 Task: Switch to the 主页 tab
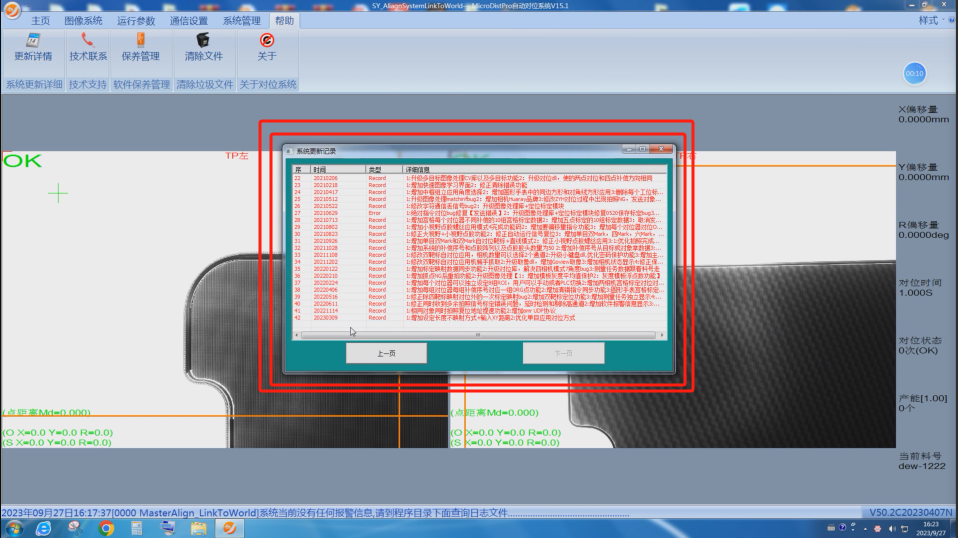40,20
